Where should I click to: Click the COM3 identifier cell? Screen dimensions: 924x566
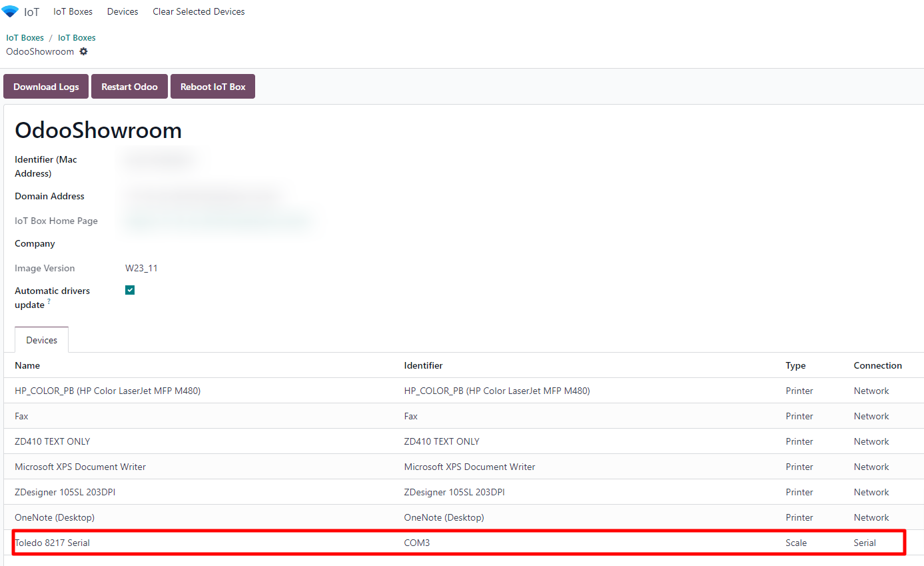point(417,543)
